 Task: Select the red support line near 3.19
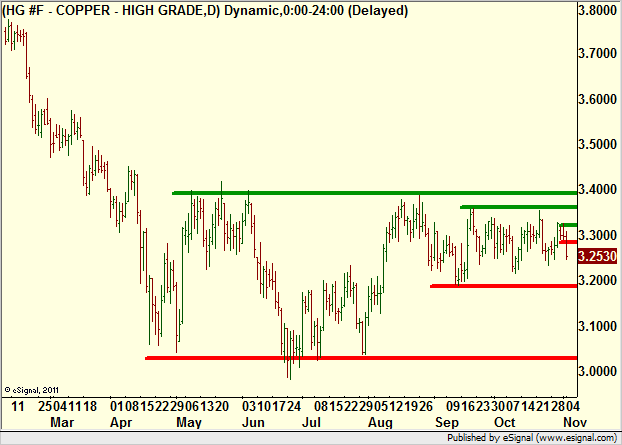[504, 286]
